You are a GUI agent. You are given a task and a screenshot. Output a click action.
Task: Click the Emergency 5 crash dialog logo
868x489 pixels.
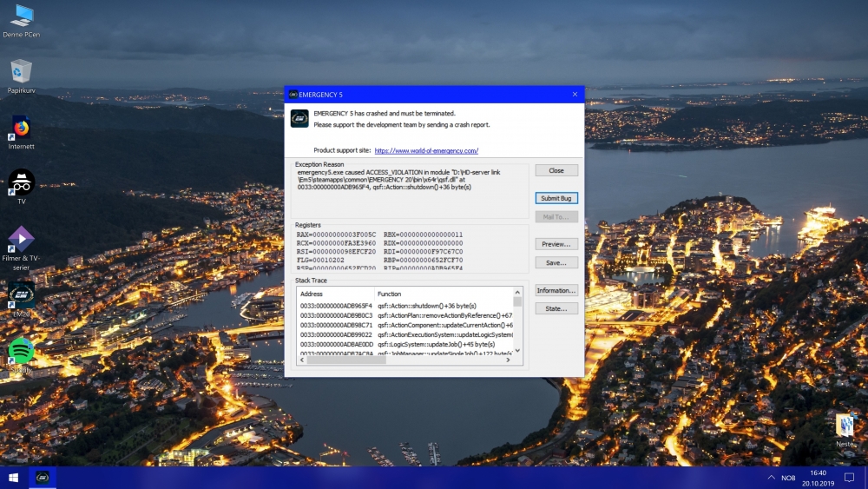[x=299, y=118]
